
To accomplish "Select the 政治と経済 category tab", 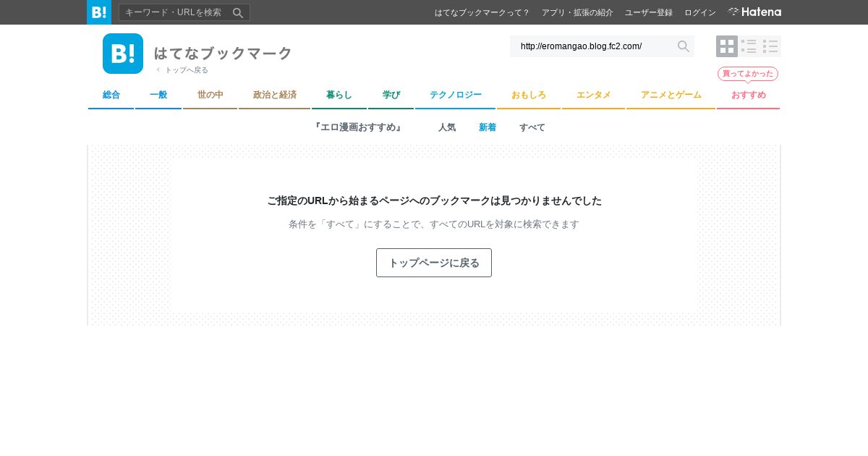I will coord(275,96).
